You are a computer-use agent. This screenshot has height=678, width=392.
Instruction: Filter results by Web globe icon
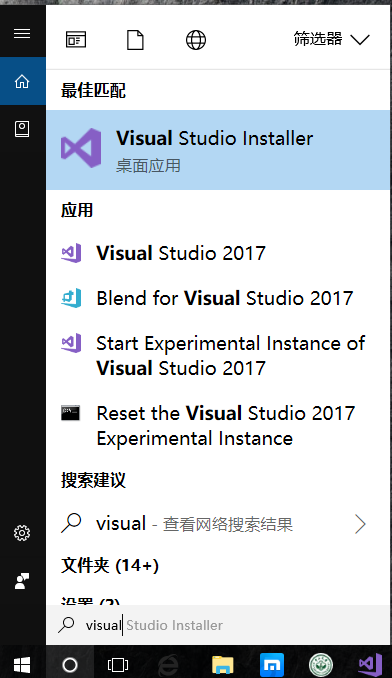(196, 40)
